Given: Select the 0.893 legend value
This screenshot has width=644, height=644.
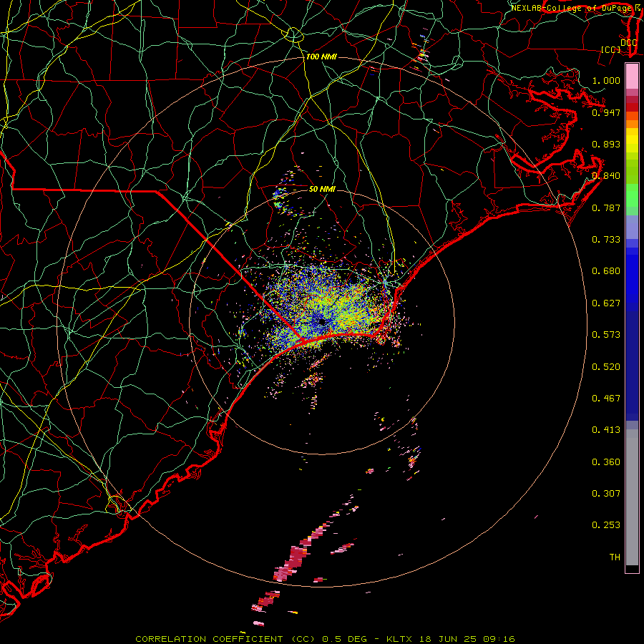Looking at the screenshot, I should point(606,144).
